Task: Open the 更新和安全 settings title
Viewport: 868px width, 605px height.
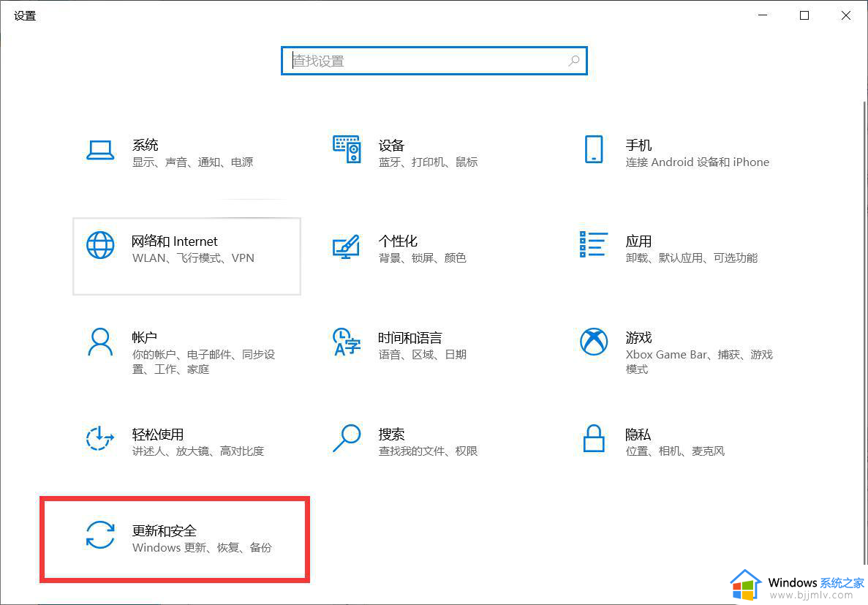Action: point(165,530)
